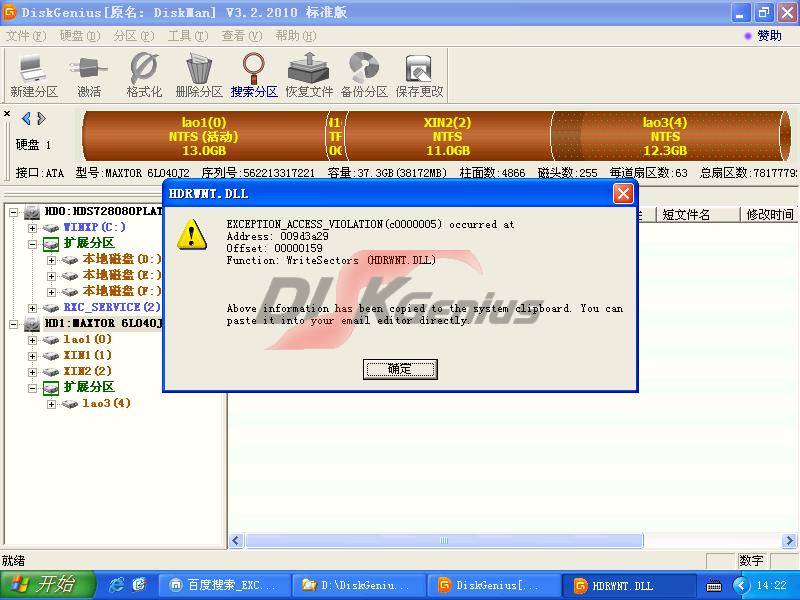This screenshot has width=800, height=600.
Task: Open the 工具(T) menu
Action: tap(188, 36)
